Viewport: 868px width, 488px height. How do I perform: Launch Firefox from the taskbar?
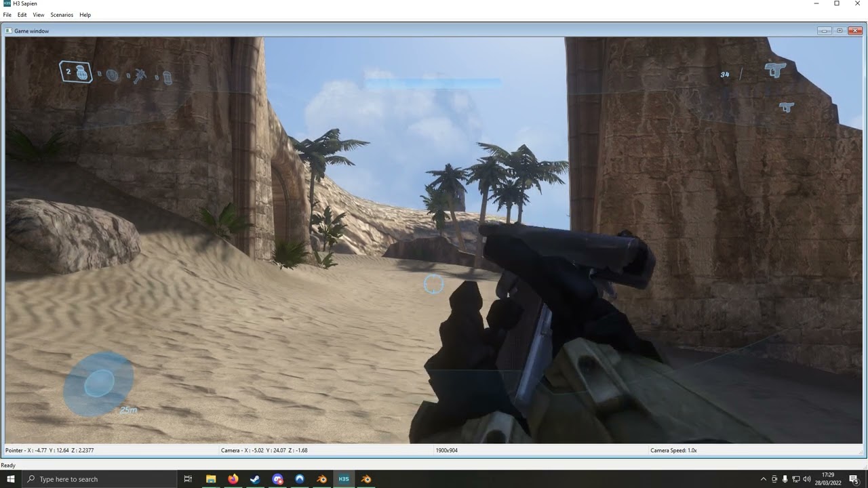click(x=233, y=479)
